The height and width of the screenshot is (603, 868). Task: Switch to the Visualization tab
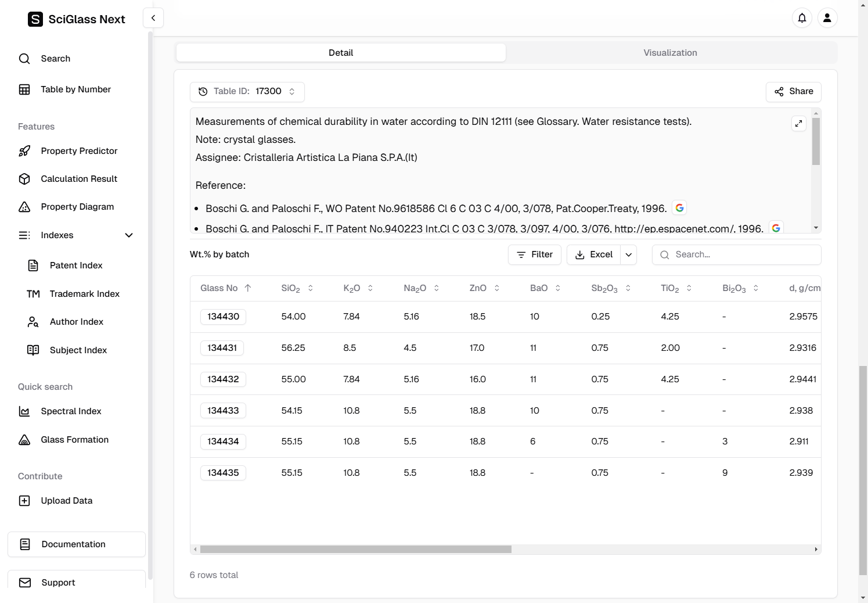(x=670, y=53)
